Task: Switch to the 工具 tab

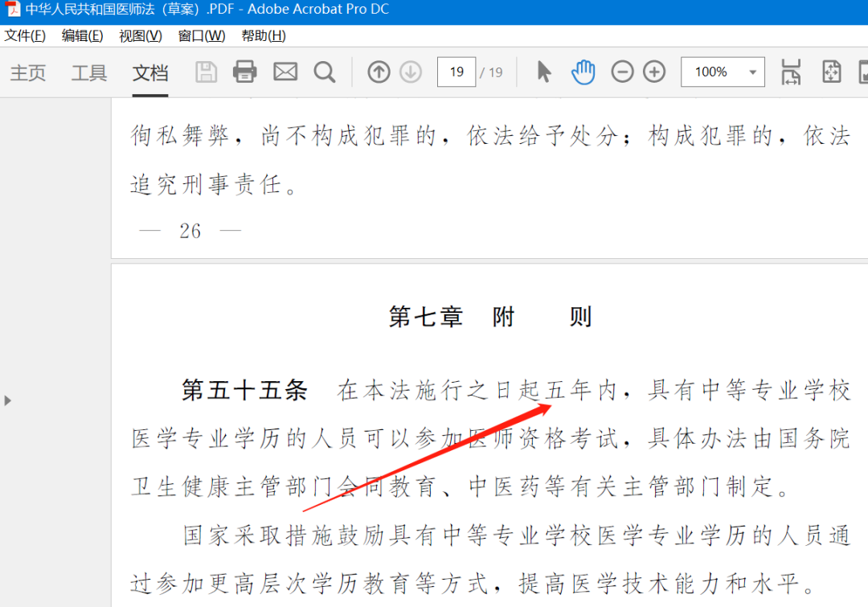Action: pyautogui.click(x=88, y=72)
